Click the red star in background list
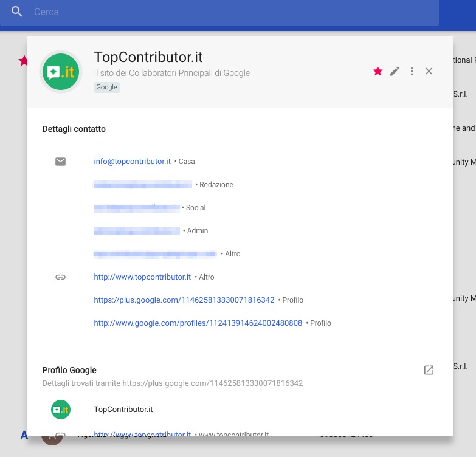 (x=23, y=61)
